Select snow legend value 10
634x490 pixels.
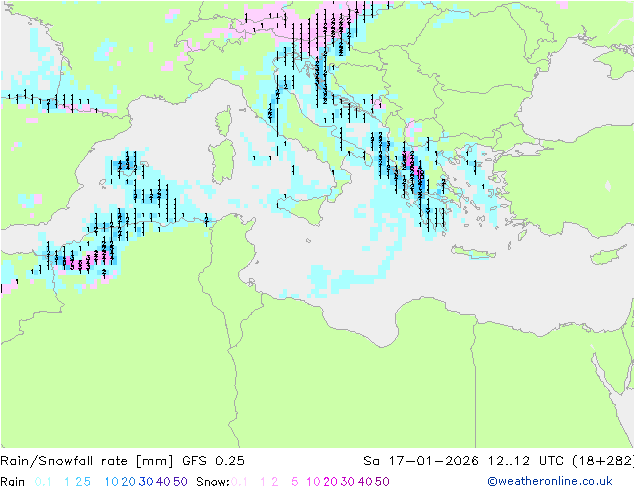(313, 482)
